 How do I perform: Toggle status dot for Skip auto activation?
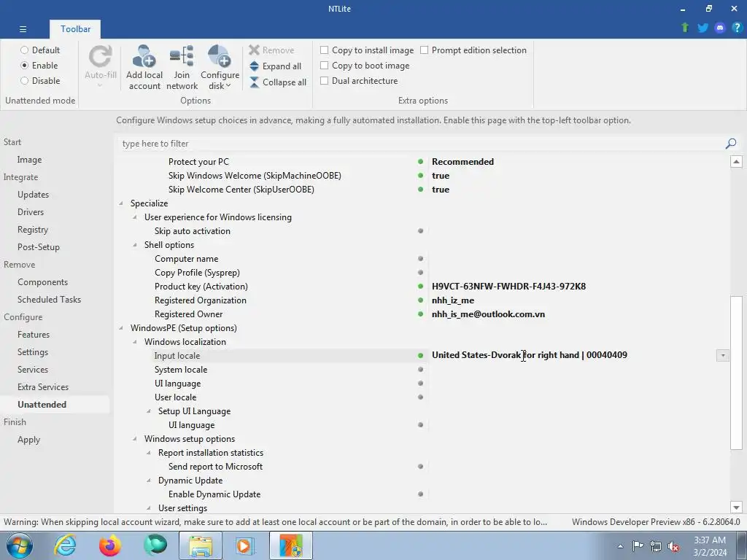coord(420,231)
